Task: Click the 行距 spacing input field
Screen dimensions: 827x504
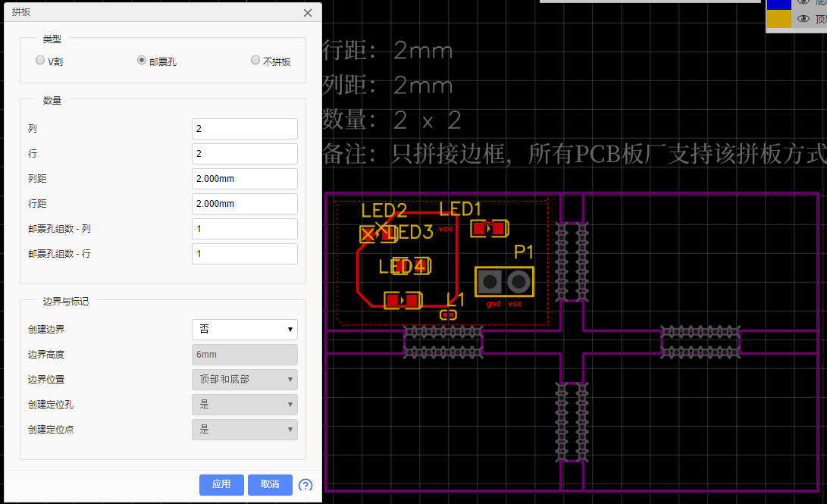Action: 245,204
